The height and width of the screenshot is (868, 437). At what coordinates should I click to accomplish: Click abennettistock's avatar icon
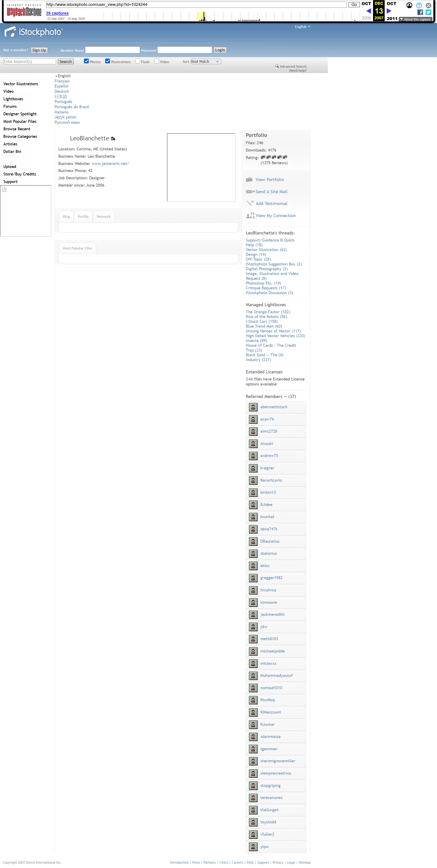[x=253, y=407]
